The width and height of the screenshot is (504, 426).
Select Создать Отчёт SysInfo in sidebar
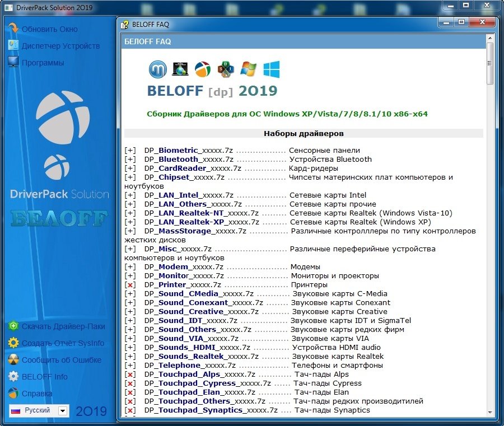click(63, 343)
